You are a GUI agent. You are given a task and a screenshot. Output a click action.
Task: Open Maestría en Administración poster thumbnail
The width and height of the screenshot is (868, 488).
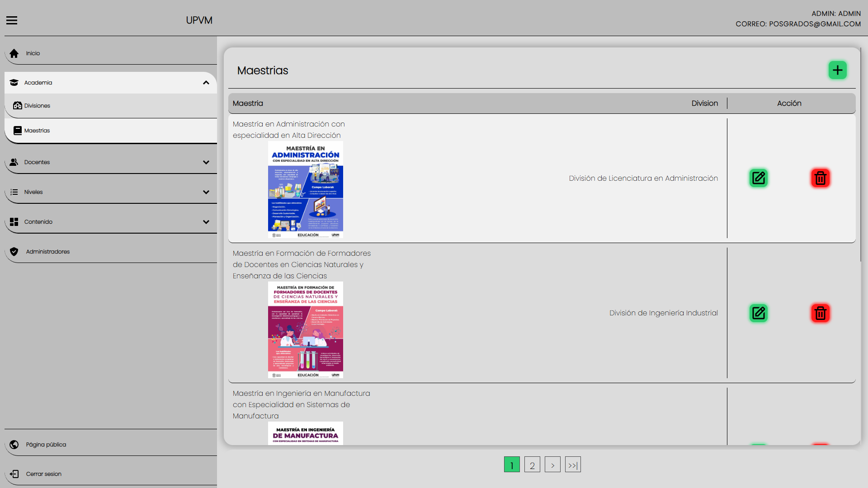tap(306, 190)
